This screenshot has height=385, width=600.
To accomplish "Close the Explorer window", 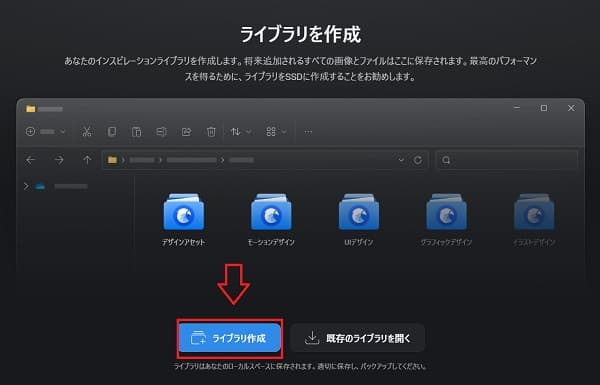I will (571, 108).
